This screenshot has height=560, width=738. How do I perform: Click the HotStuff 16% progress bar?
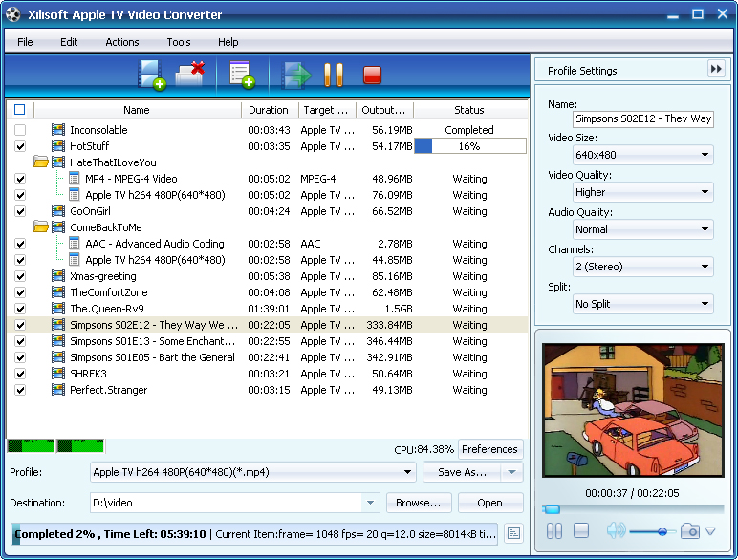pyautogui.click(x=469, y=146)
